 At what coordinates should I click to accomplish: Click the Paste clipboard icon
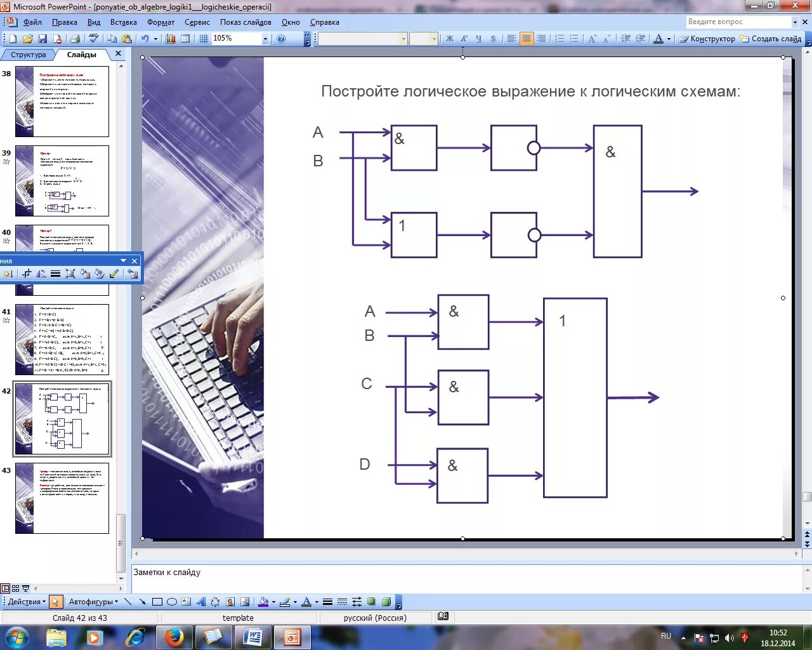pyautogui.click(x=127, y=39)
